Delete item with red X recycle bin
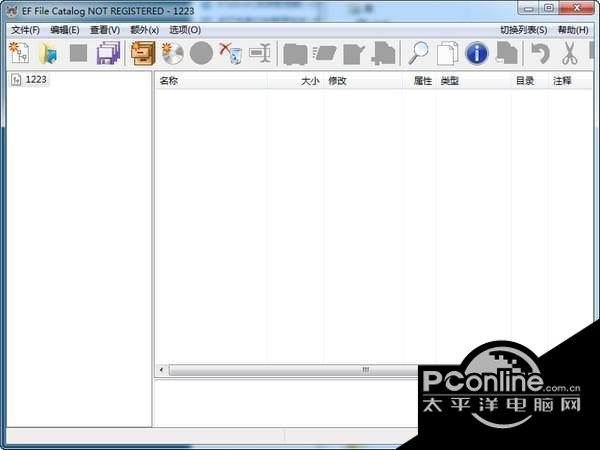This screenshot has height=450, width=600. [x=231, y=53]
